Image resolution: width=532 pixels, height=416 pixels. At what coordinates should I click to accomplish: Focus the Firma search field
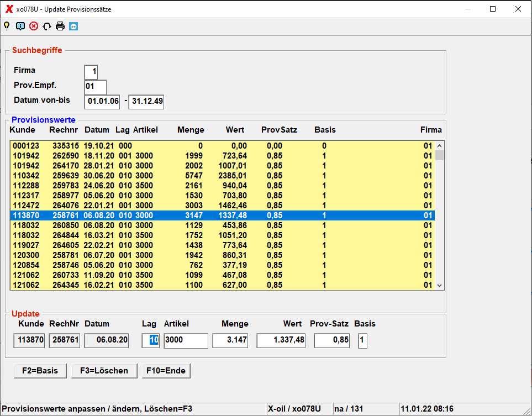click(91, 72)
